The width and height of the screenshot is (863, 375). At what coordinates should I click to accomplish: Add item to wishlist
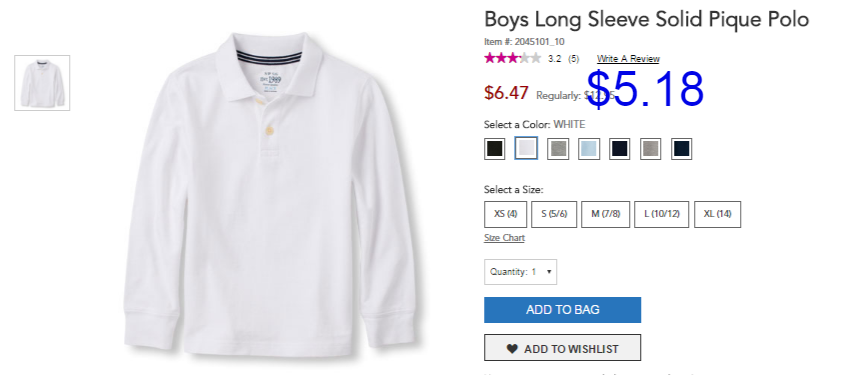coord(562,348)
